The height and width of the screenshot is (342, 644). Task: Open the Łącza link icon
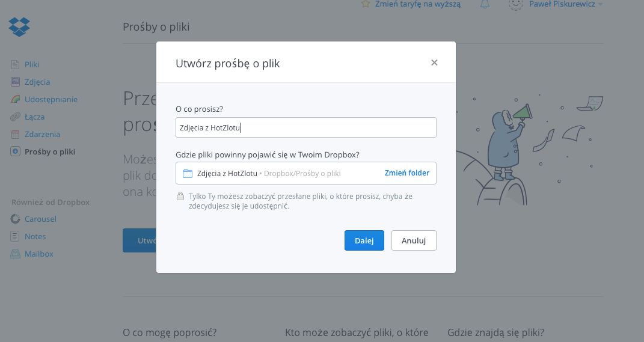15,117
